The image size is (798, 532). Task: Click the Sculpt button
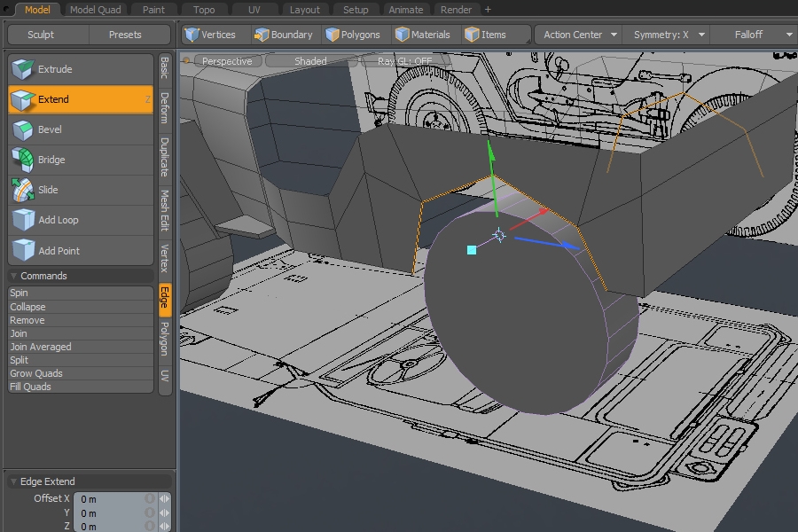click(x=49, y=35)
